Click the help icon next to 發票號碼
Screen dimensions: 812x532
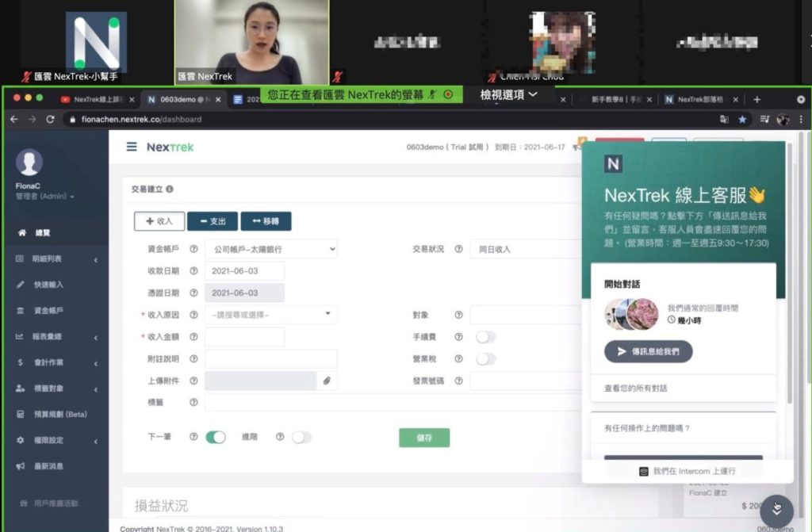coord(459,381)
